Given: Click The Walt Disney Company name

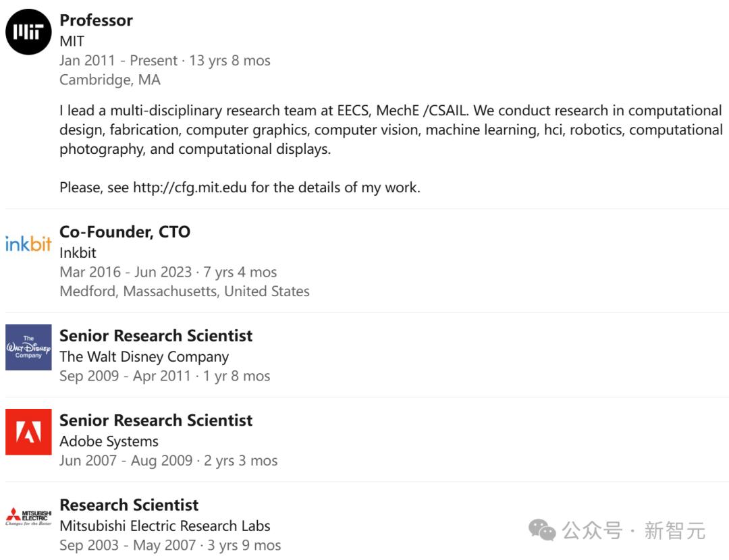Looking at the screenshot, I should [144, 356].
